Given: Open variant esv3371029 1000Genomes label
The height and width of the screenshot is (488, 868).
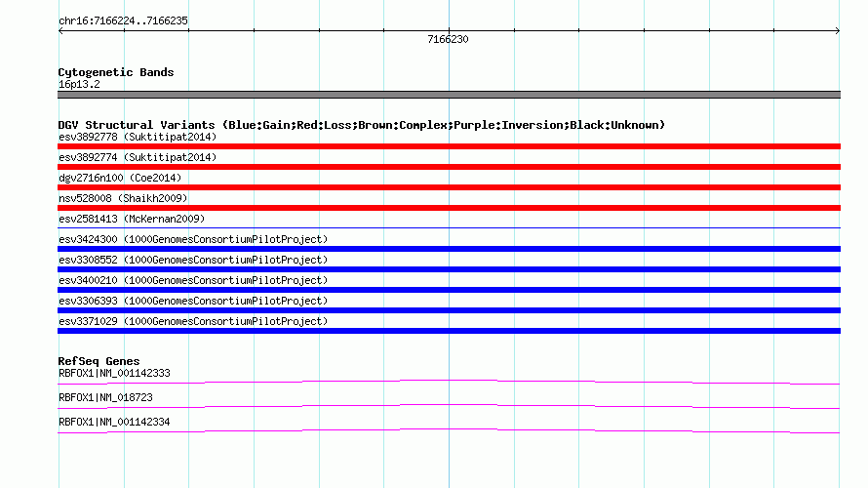Looking at the screenshot, I should 193,321.
